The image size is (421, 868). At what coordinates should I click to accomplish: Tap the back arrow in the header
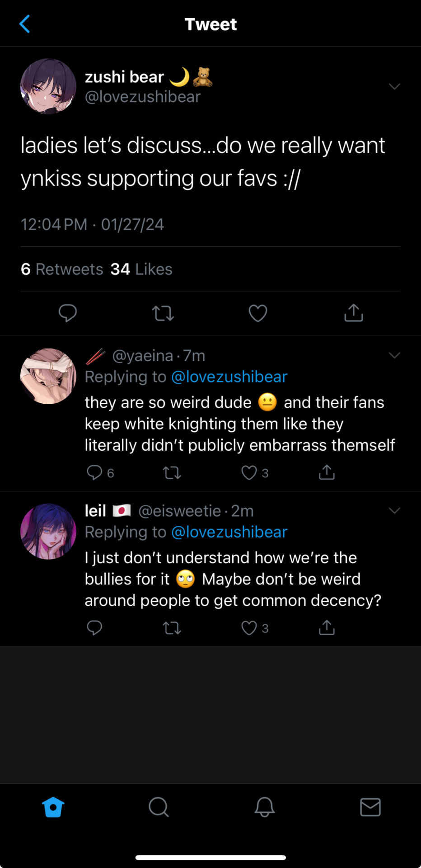coord(25,24)
